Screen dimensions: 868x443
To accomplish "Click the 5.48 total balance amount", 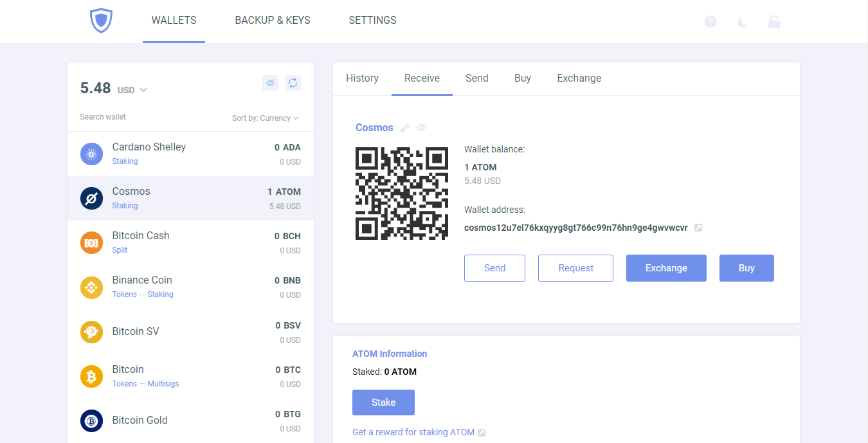I will [x=95, y=88].
